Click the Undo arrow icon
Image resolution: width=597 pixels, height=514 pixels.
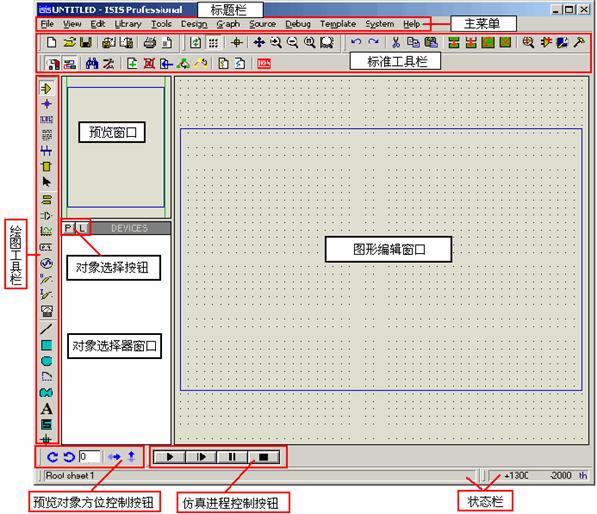tap(356, 42)
